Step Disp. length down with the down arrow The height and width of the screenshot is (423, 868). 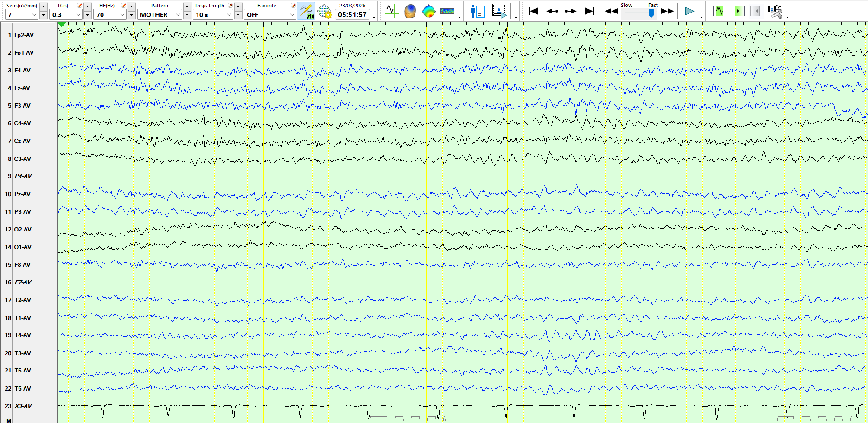(238, 15)
